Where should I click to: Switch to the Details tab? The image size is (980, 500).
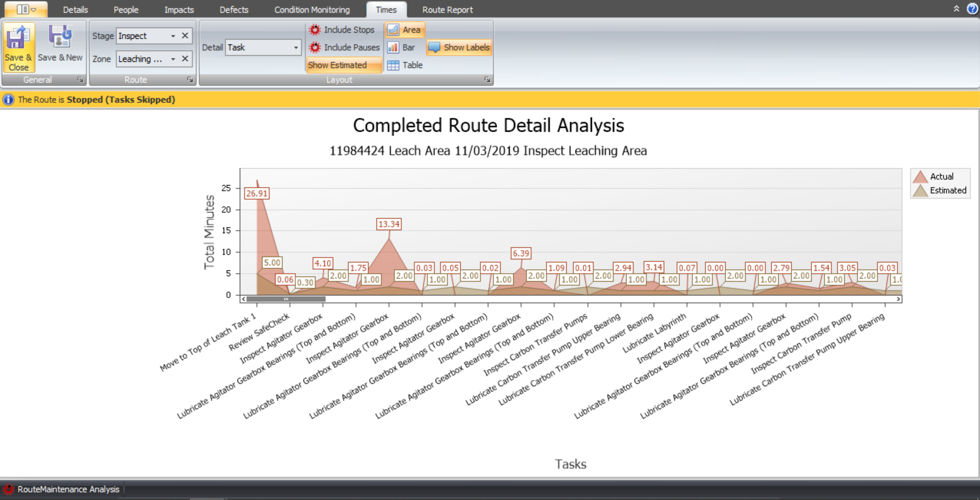coord(75,10)
